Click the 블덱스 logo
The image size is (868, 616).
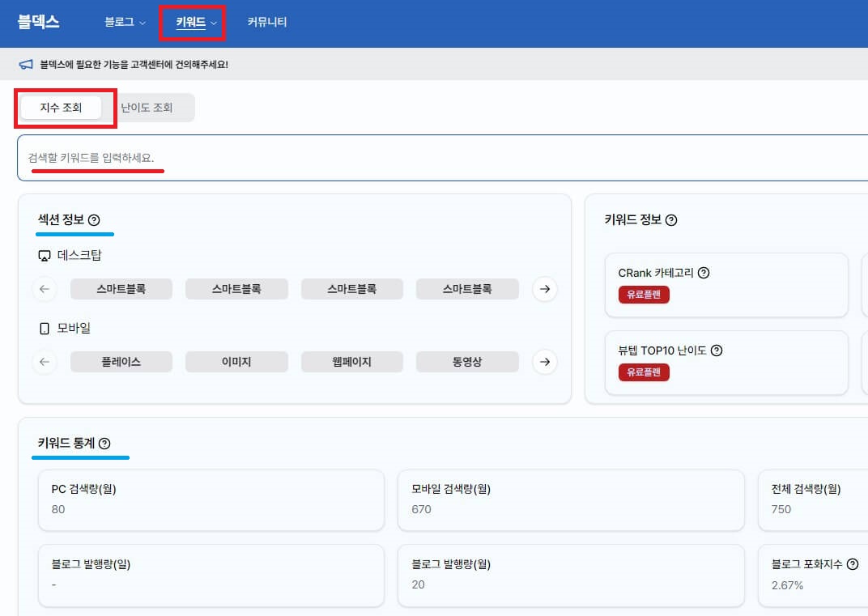coord(38,22)
